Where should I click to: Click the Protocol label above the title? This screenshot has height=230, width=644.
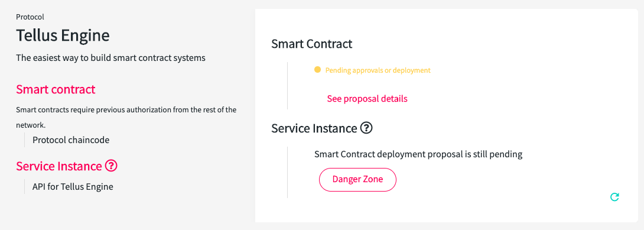coord(30,17)
